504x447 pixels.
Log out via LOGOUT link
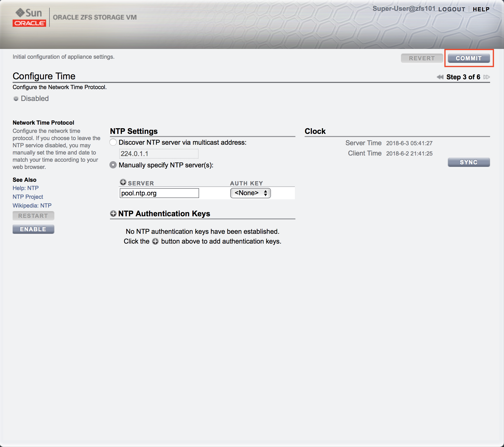(x=452, y=9)
